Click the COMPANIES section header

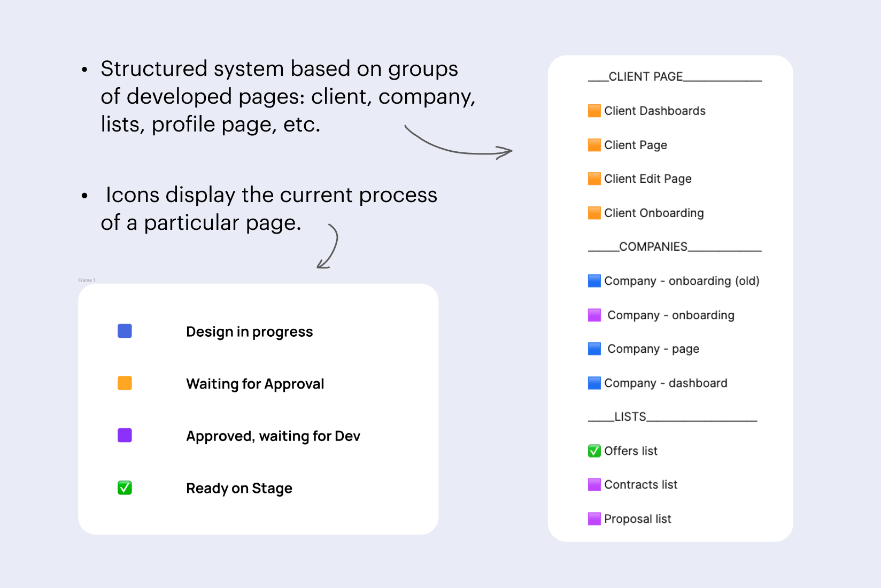tap(675, 246)
